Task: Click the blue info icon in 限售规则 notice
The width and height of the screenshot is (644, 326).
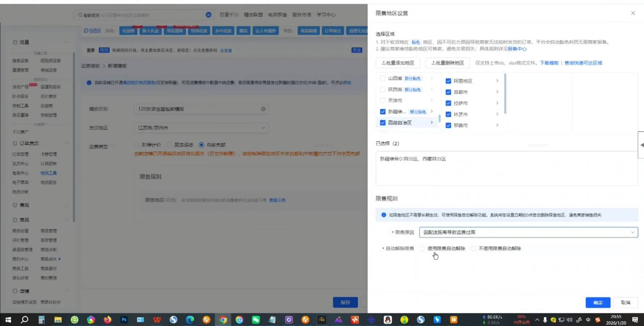Action: 384,215
